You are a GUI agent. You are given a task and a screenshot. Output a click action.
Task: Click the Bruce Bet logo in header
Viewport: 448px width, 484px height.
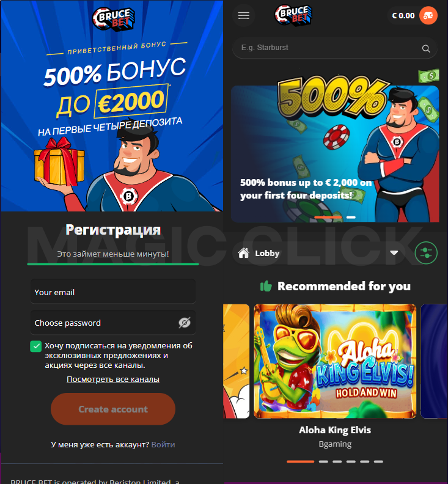(293, 15)
